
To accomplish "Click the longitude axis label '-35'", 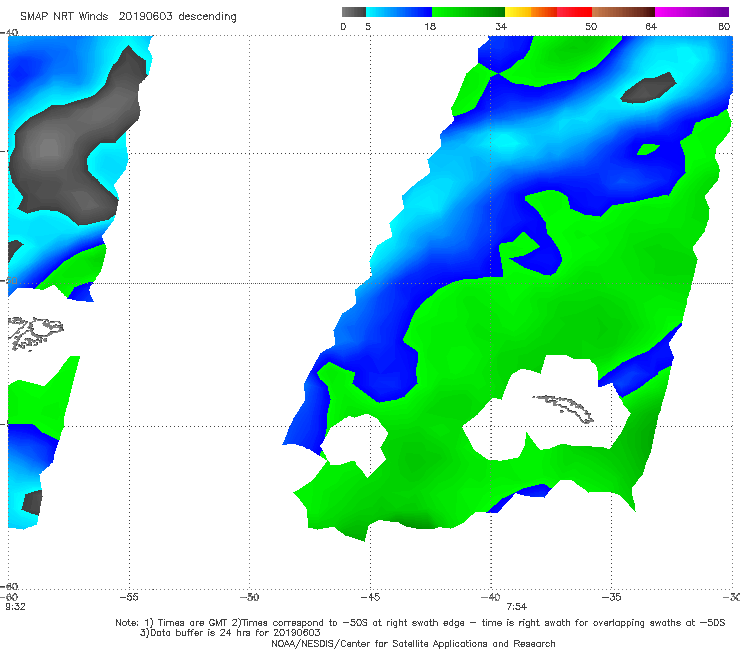I will click(x=611, y=597).
